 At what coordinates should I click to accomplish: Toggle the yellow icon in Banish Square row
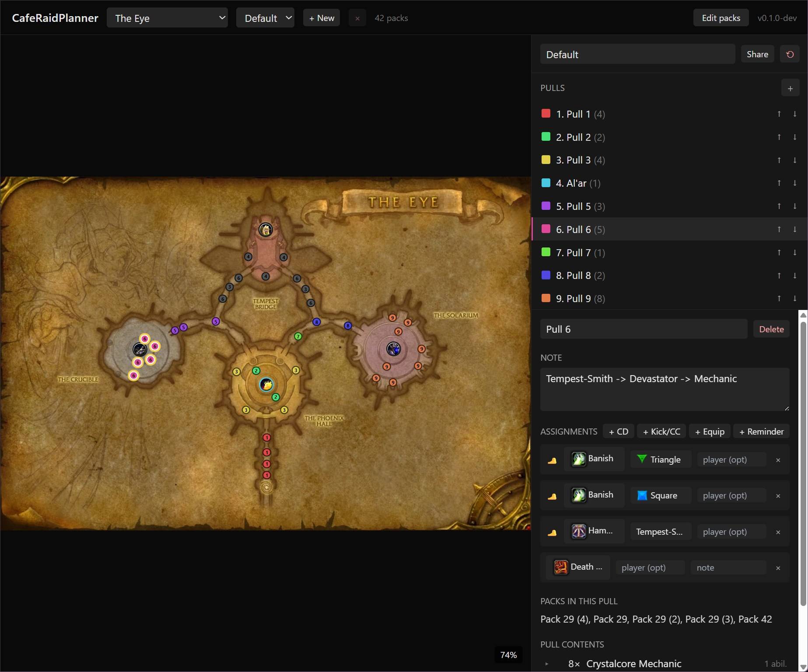(x=552, y=496)
